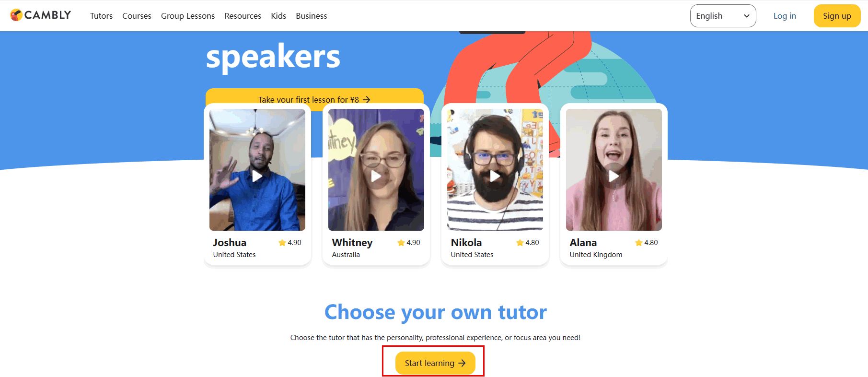
Task: Click the yellow Sign up button
Action: pyautogui.click(x=837, y=16)
